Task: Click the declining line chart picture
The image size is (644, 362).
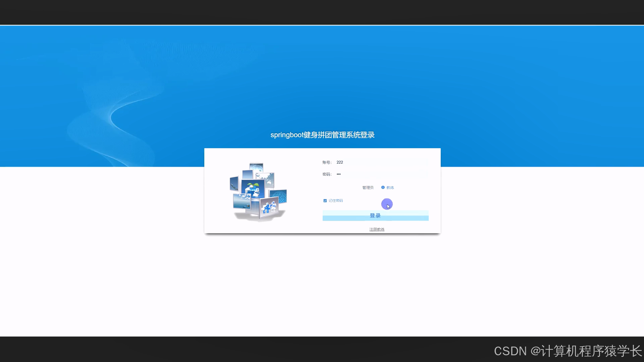Action: pos(234,184)
